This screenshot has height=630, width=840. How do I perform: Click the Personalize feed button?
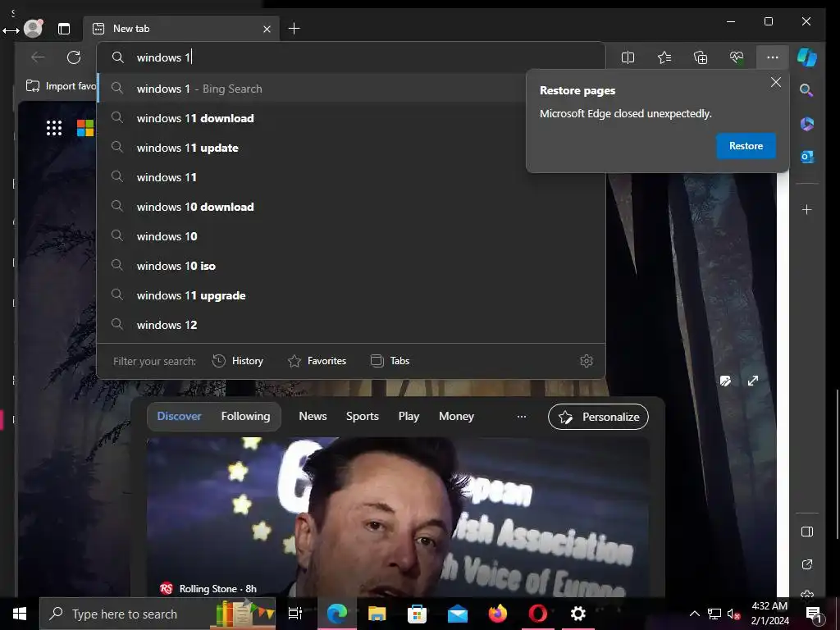[x=598, y=417]
